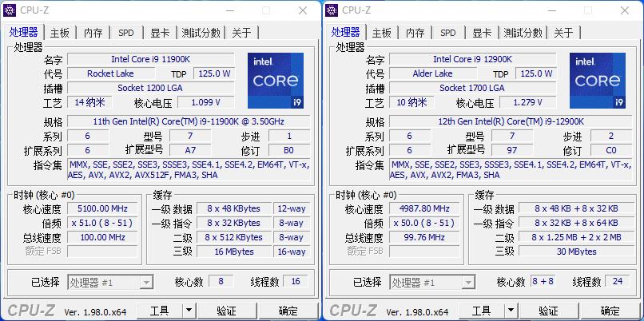644x321 pixels.
Task: Click 确定 button in right window
Action: [x=610, y=311]
